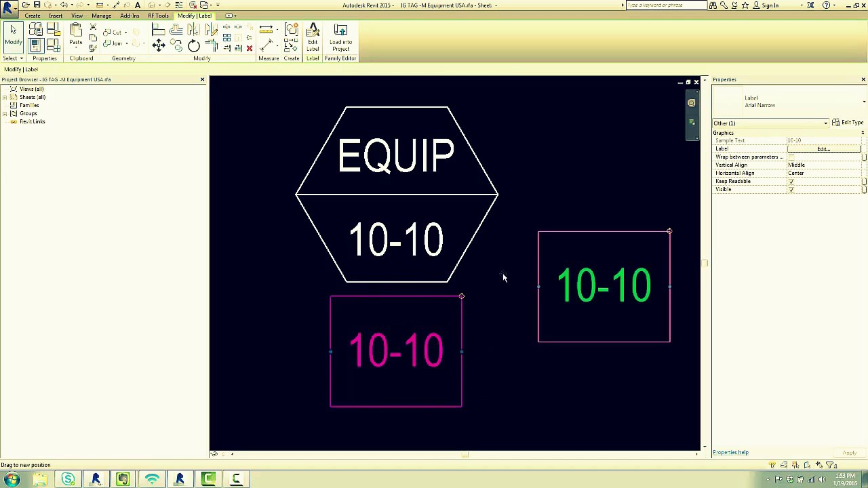Screen dimensions: 868x488
Task: Select the magenta 10-10 label
Action: 396,350
